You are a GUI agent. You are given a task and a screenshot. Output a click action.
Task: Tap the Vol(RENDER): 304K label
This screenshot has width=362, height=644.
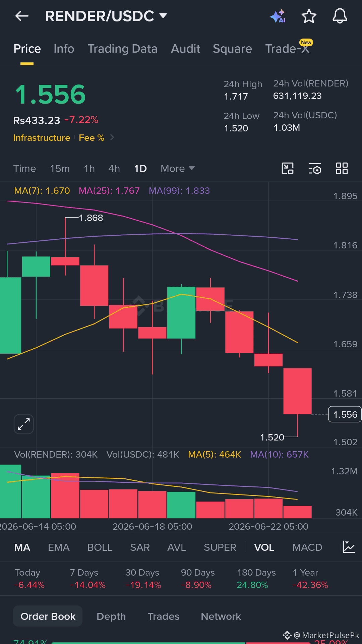tap(56, 455)
